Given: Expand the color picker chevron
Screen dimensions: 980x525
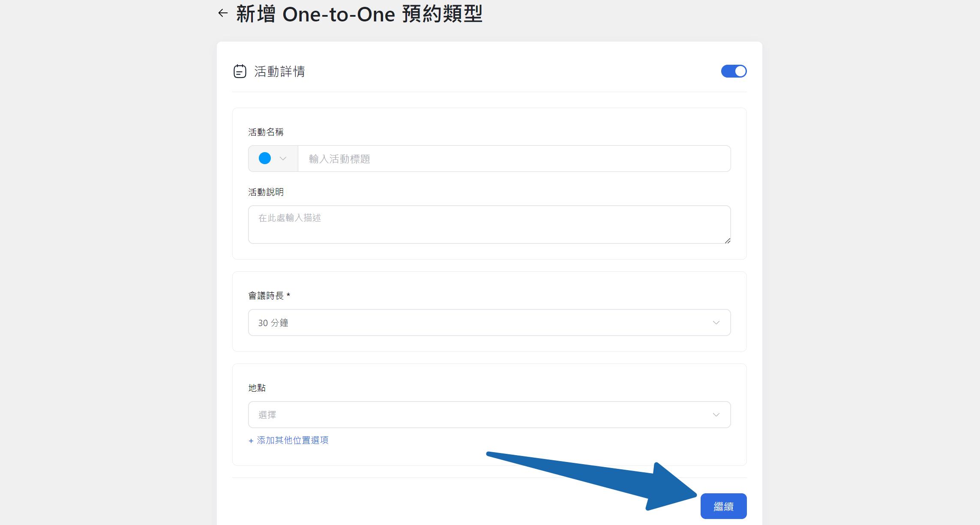Looking at the screenshot, I should pos(283,159).
